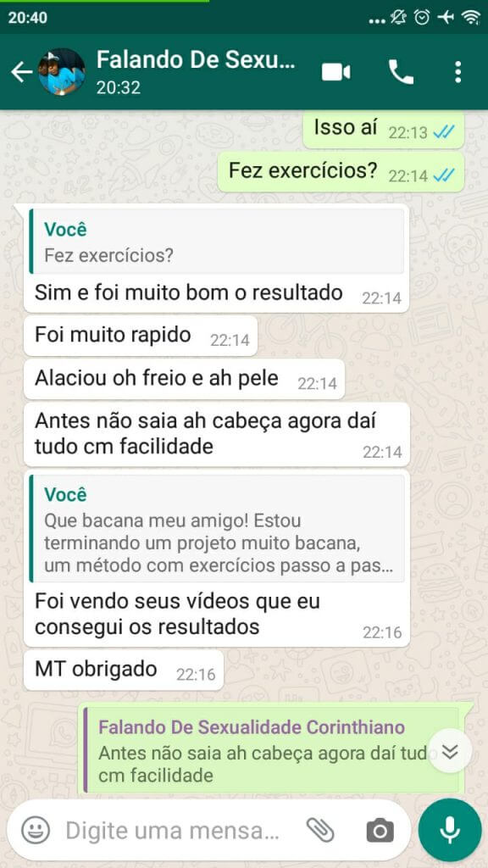
Task: Open the camera from message bar
Action: [380, 831]
